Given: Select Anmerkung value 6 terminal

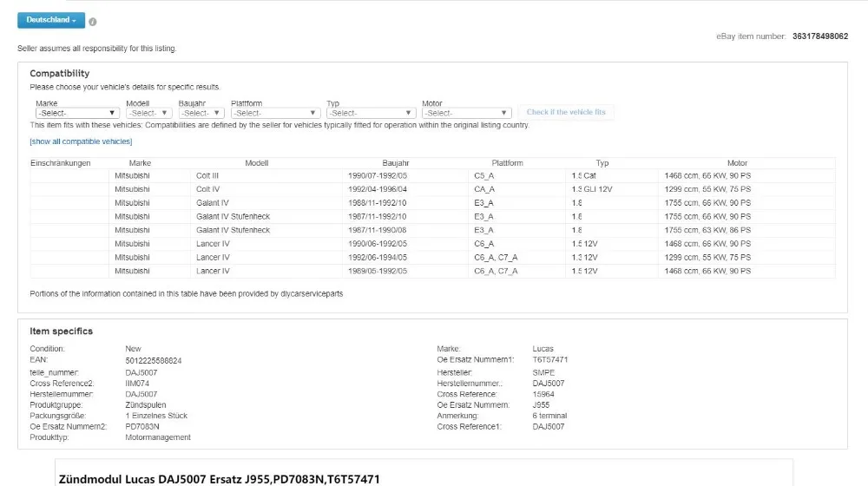Looking at the screenshot, I should pos(549,416).
